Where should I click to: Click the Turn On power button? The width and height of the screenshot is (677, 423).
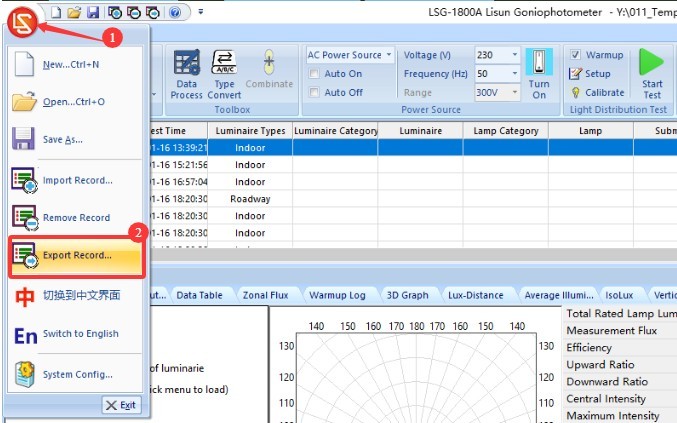(539, 75)
